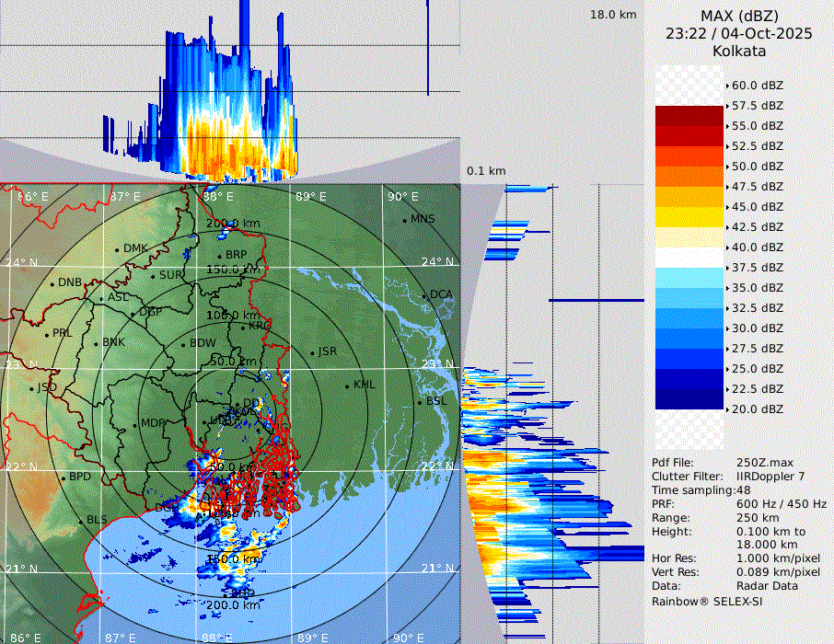Click the BRP station marker

pos(220,256)
